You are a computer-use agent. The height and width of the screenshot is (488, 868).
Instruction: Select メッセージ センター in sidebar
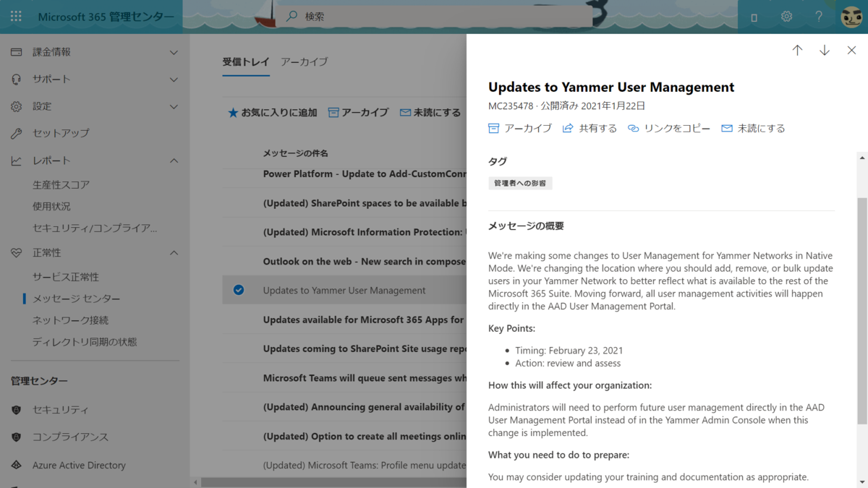(x=77, y=299)
